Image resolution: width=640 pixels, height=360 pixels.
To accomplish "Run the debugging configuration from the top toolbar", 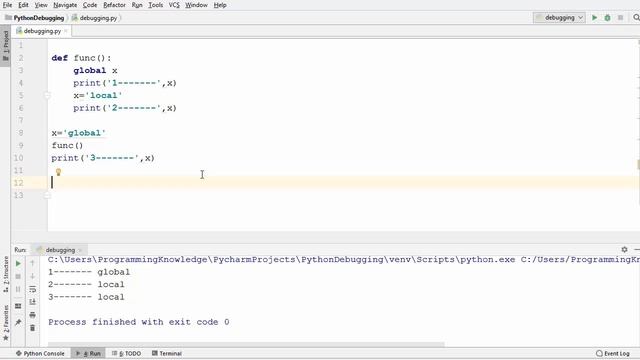I will (594, 18).
